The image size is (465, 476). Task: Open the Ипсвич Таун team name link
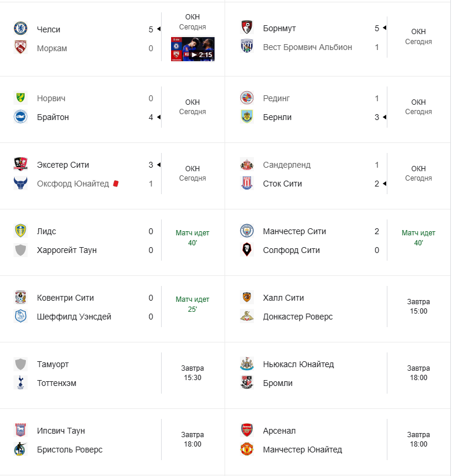(61, 431)
